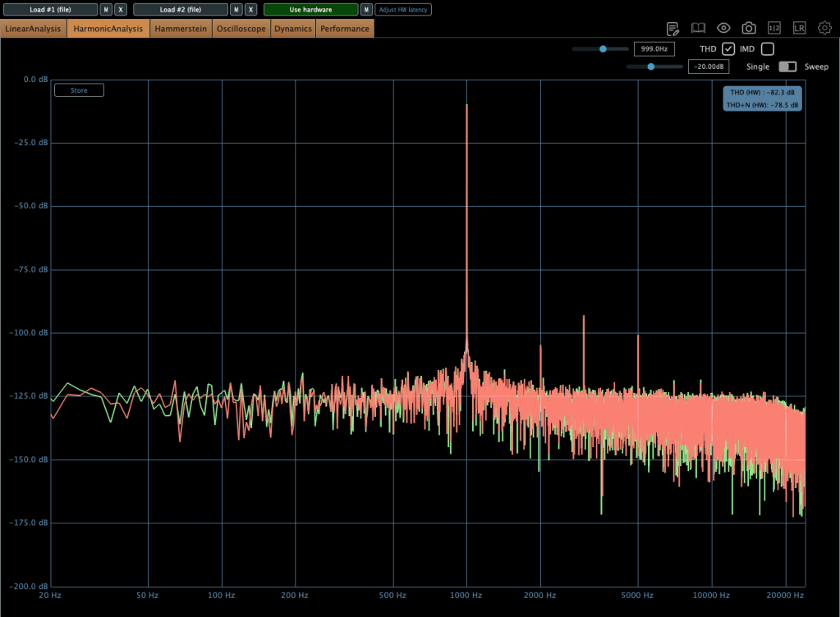The width and height of the screenshot is (840, 617).
Task: Uncheck the THD checkbox
Action: [728, 49]
